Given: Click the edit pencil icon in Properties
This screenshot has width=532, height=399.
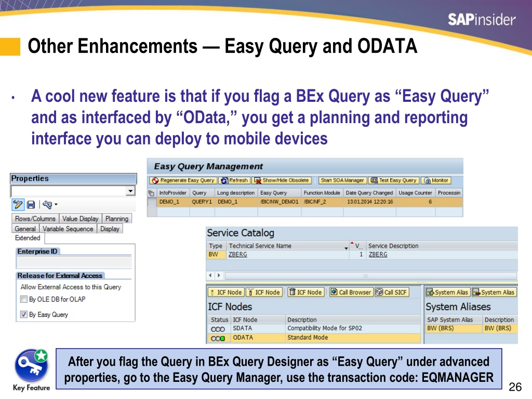Looking at the screenshot, I should pos(18,205).
